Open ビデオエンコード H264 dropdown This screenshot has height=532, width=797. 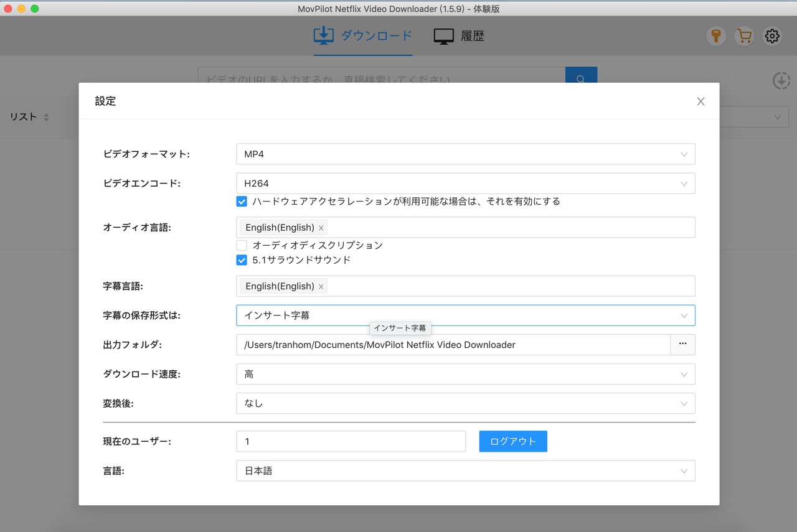click(466, 184)
